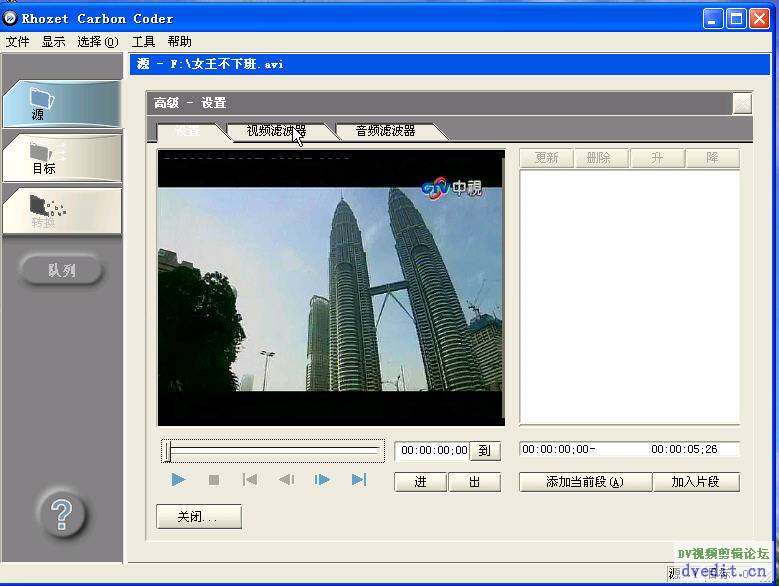
Task: Open the 工具 menu
Action: click(144, 42)
